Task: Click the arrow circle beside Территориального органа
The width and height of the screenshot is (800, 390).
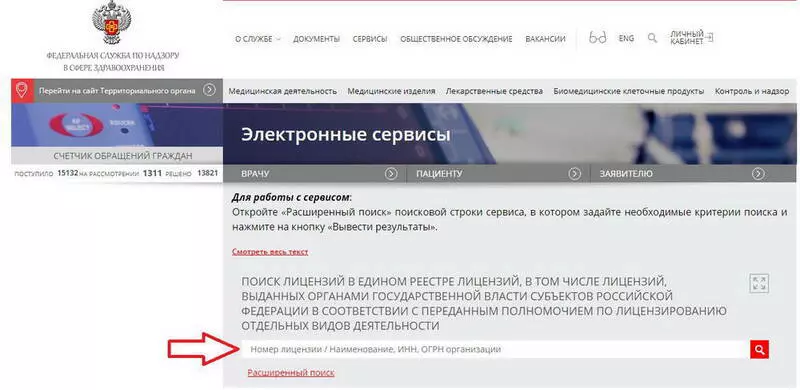Action: click(209, 90)
